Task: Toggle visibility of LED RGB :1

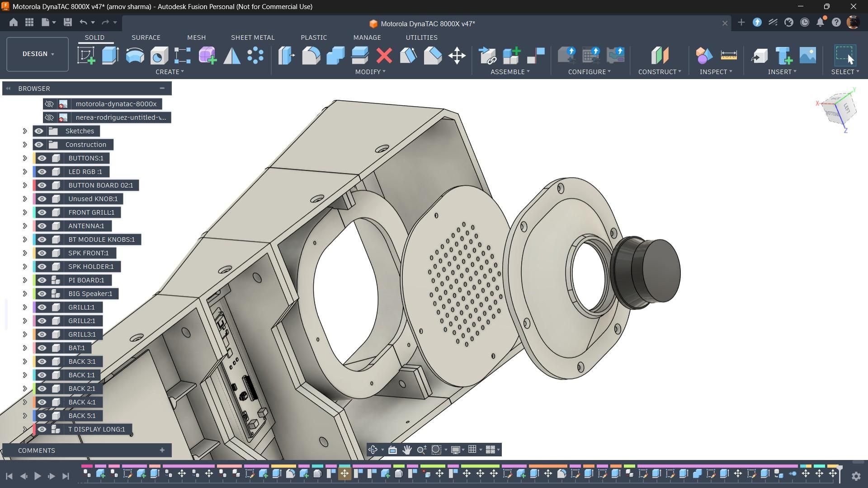Action: tap(42, 172)
